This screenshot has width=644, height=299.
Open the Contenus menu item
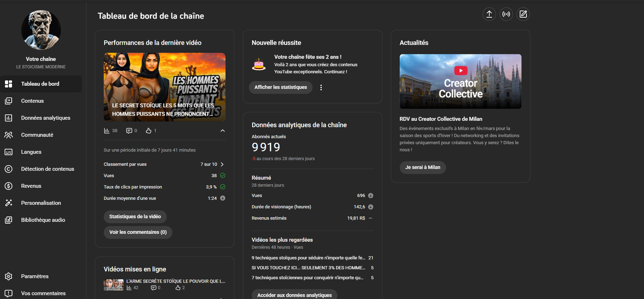tap(32, 101)
